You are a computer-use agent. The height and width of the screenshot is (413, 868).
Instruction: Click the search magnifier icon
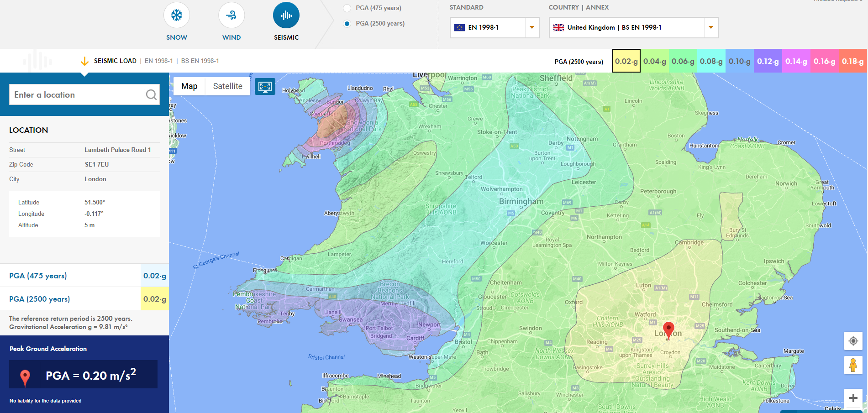pos(151,94)
